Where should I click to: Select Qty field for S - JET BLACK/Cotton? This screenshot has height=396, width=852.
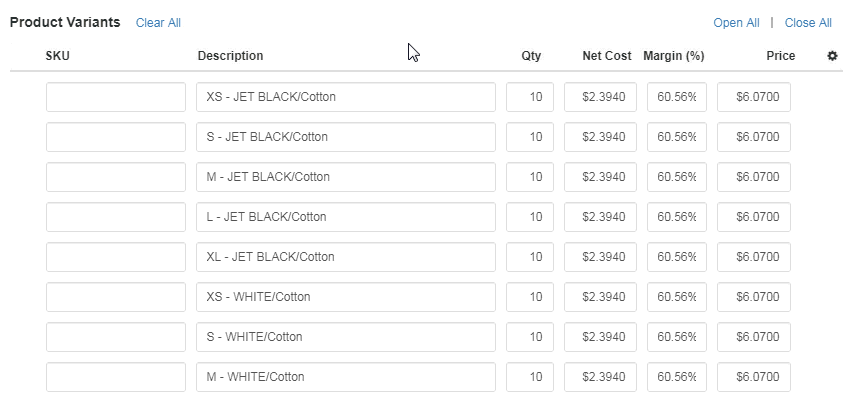click(530, 137)
